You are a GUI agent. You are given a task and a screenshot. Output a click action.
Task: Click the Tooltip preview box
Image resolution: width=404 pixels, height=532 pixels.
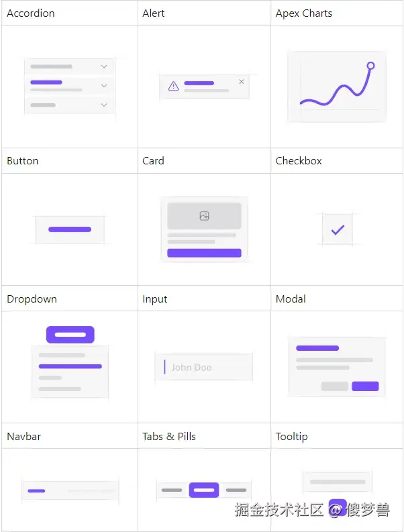(x=338, y=482)
